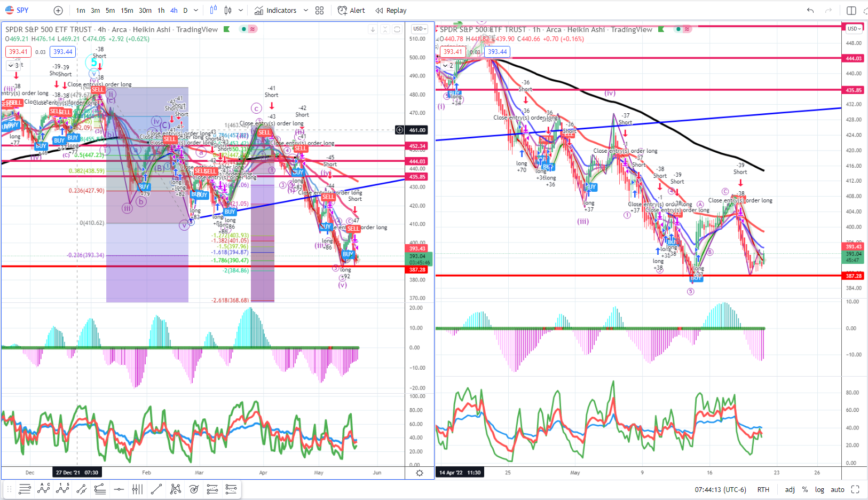Screen dimensions: 868x500
Task: Collapse the left chart pane
Action: coord(385,29)
